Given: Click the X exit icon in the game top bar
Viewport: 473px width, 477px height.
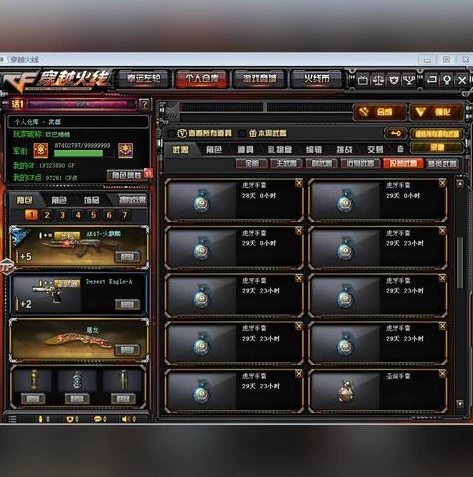Looking at the screenshot, I should 462,80.
